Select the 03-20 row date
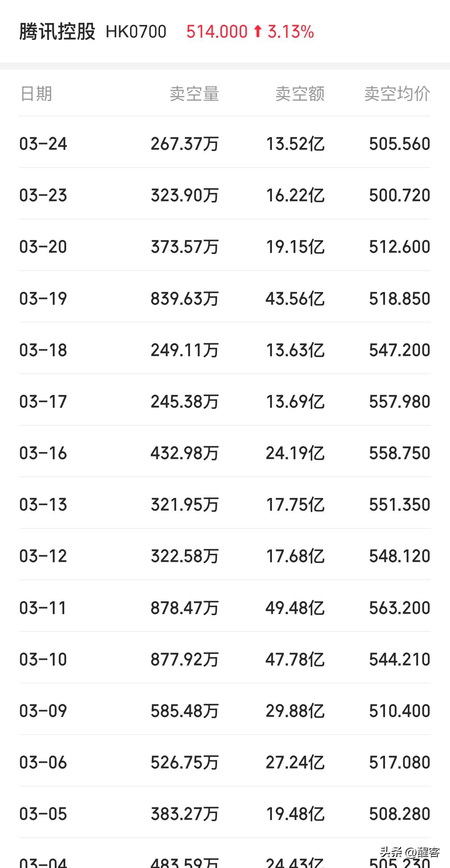 pyautogui.click(x=43, y=247)
